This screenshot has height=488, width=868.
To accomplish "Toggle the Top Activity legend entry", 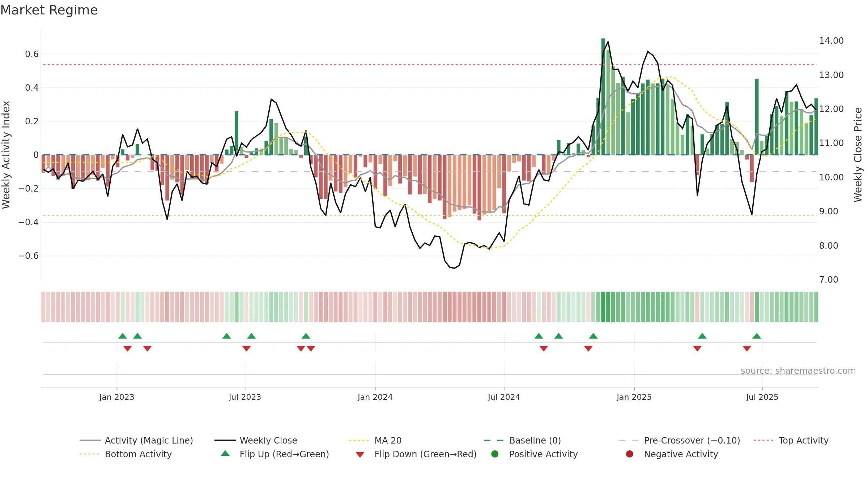I will pos(791,440).
